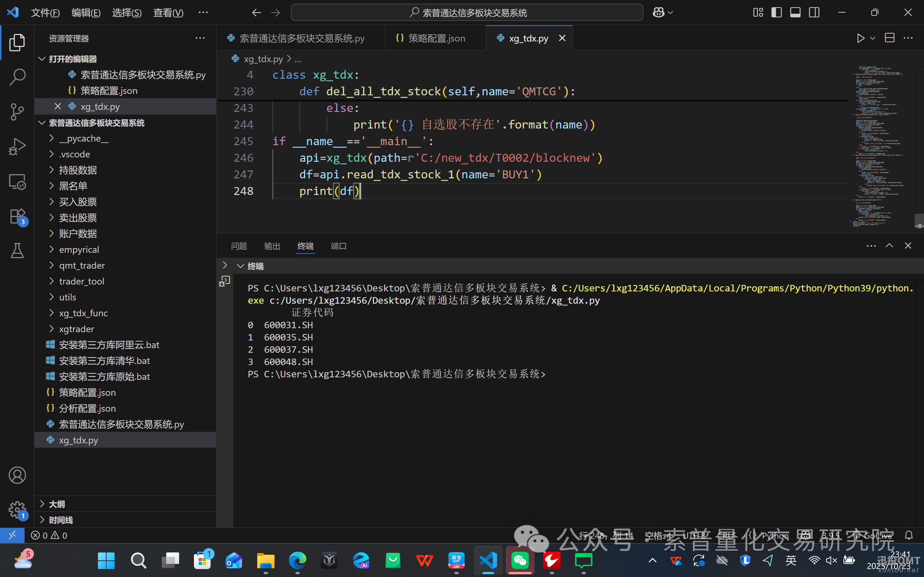Click the Python language mode in status bar
Viewport: 924px width, 577px height.
pyautogui.click(x=775, y=535)
